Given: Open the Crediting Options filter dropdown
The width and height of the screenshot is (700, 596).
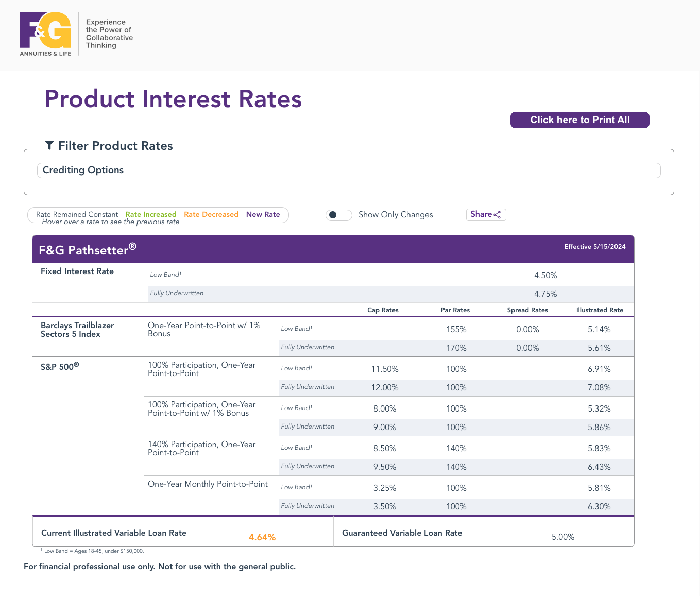Looking at the screenshot, I should point(349,171).
